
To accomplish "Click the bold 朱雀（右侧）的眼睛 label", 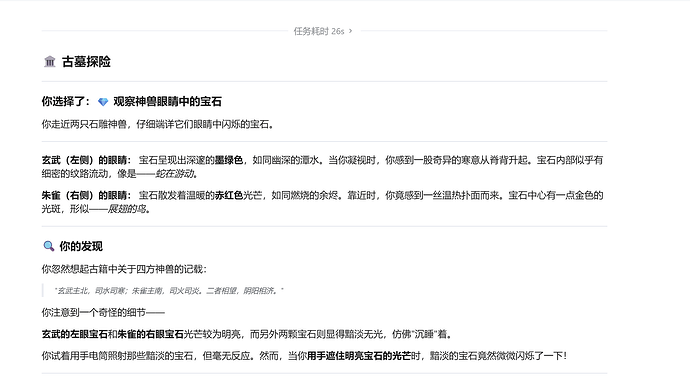I will click(84, 195).
